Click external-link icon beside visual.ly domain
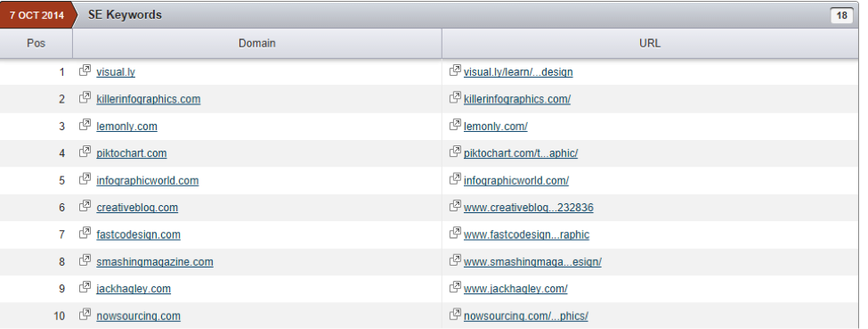868x329 pixels. click(85, 70)
